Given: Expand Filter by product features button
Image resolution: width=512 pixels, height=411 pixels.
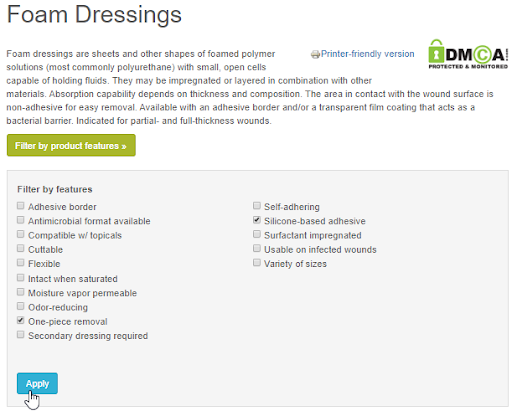Looking at the screenshot, I should tap(71, 145).
